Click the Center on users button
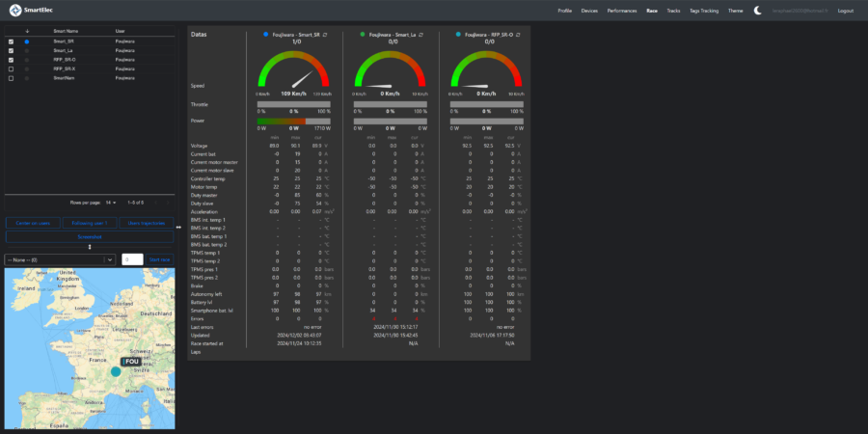Image resolution: width=868 pixels, height=434 pixels. (x=33, y=223)
